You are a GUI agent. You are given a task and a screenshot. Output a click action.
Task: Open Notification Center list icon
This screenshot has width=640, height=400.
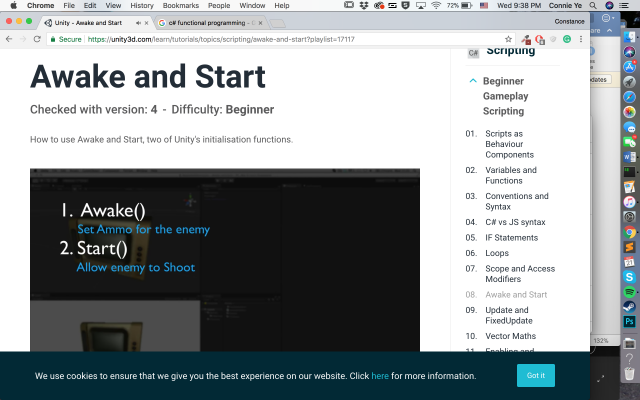[624, 5]
